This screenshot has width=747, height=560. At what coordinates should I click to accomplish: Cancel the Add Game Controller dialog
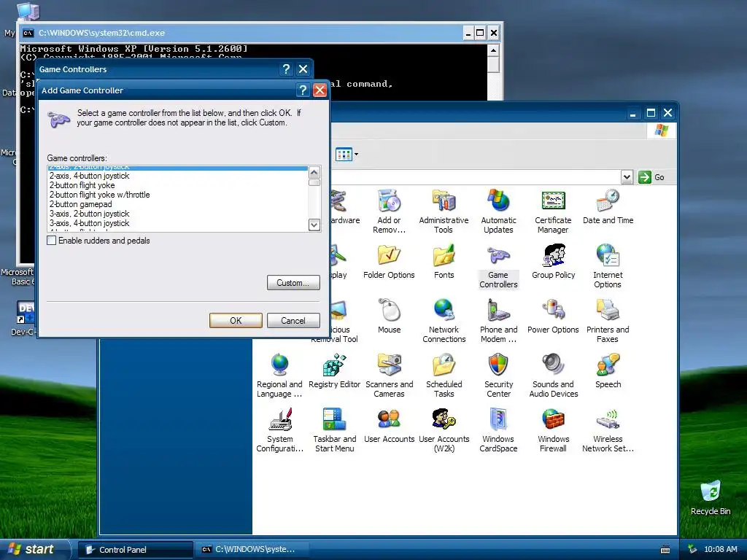(293, 321)
